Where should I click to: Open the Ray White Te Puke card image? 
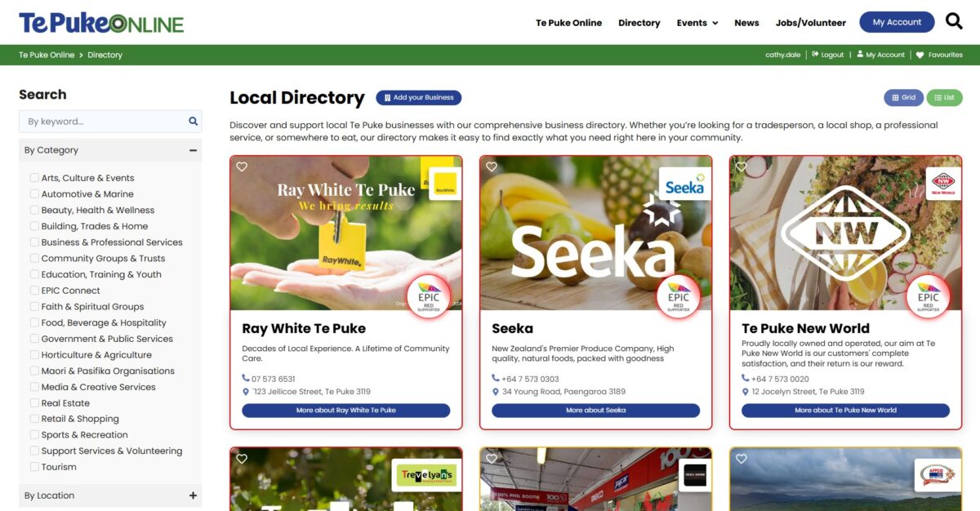pos(346,233)
